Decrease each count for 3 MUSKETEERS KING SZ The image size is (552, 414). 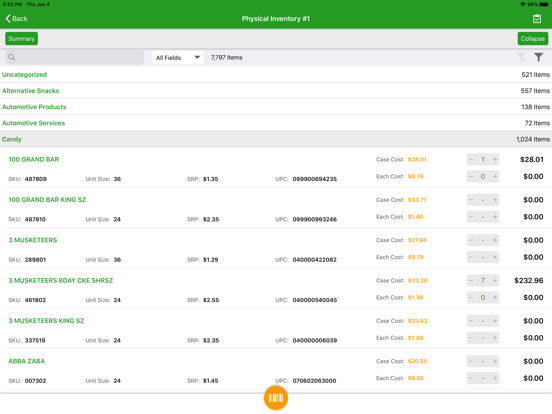coord(471,338)
